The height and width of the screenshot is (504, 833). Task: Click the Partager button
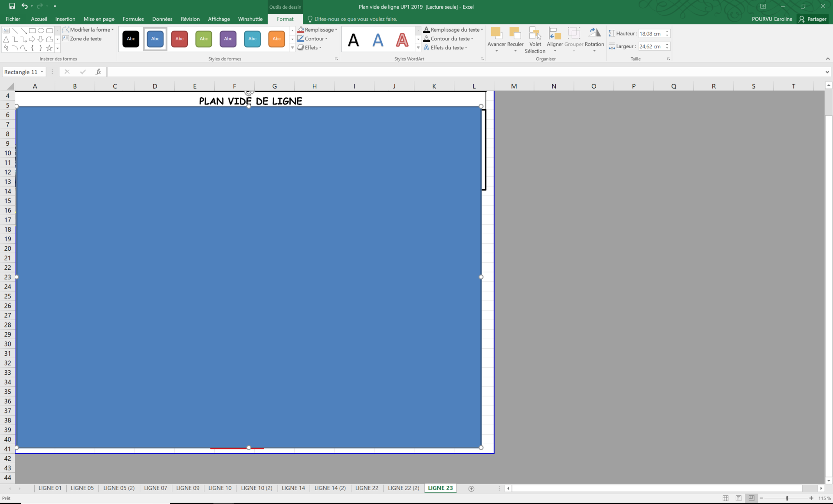[x=812, y=19]
